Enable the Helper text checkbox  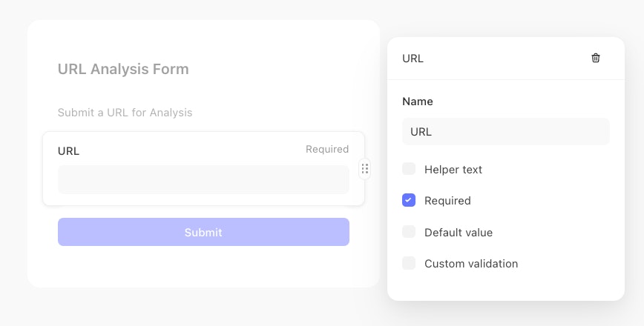click(x=409, y=169)
